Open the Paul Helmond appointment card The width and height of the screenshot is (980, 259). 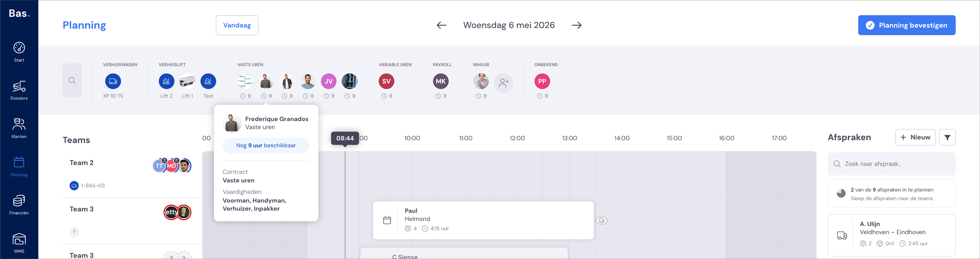(x=483, y=220)
